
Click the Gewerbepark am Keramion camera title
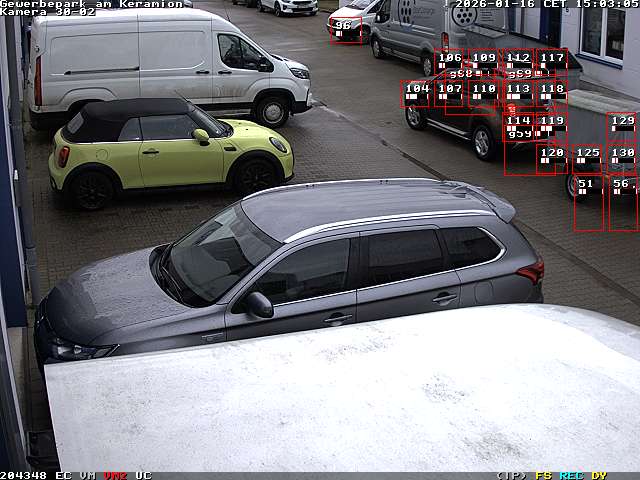pyautogui.click(x=92, y=4)
